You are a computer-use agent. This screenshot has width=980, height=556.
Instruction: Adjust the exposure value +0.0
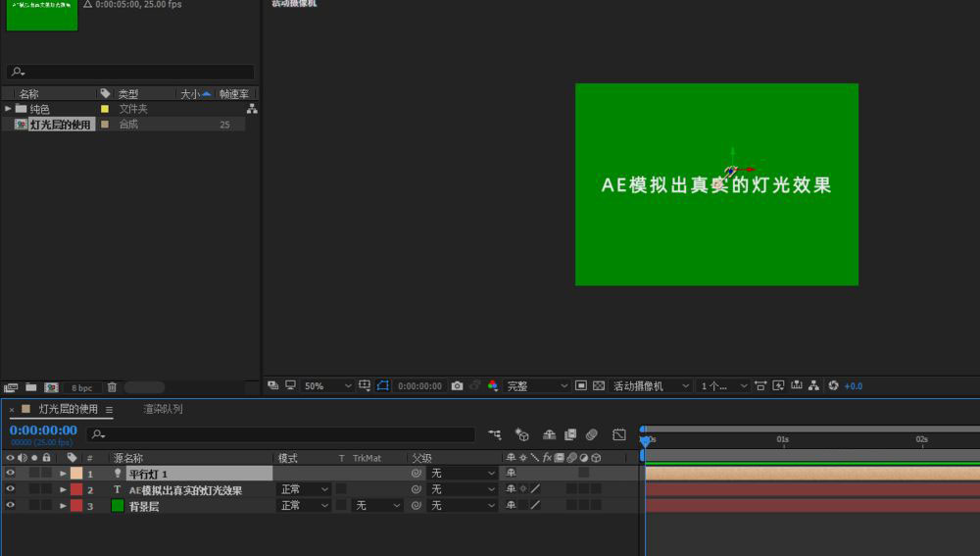coord(854,386)
